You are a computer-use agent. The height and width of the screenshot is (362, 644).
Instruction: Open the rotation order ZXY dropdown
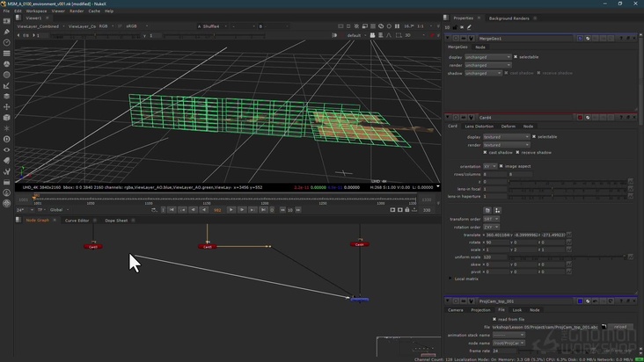point(491,227)
